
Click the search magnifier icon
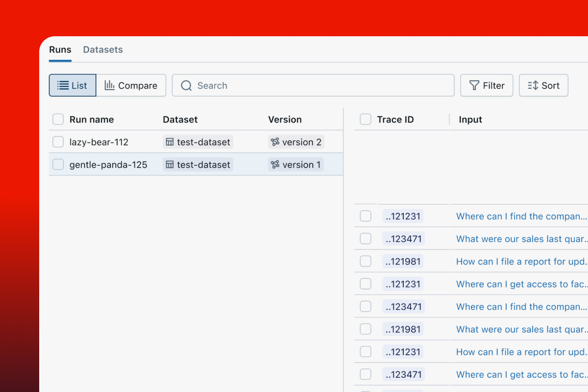click(x=186, y=86)
